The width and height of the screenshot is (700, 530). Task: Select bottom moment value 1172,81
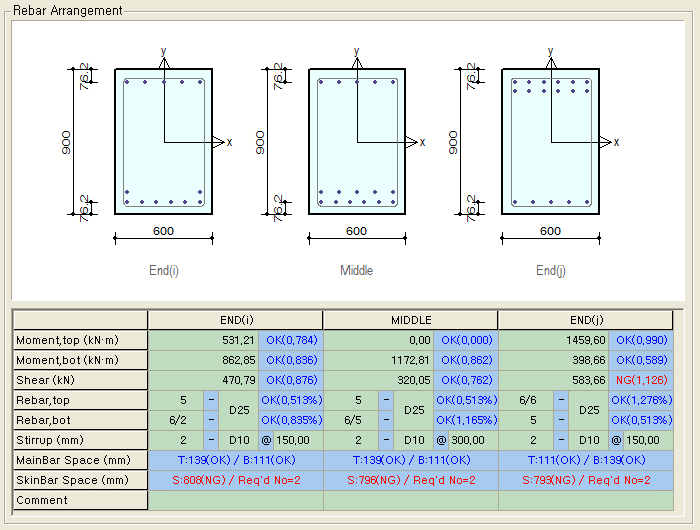(379, 360)
